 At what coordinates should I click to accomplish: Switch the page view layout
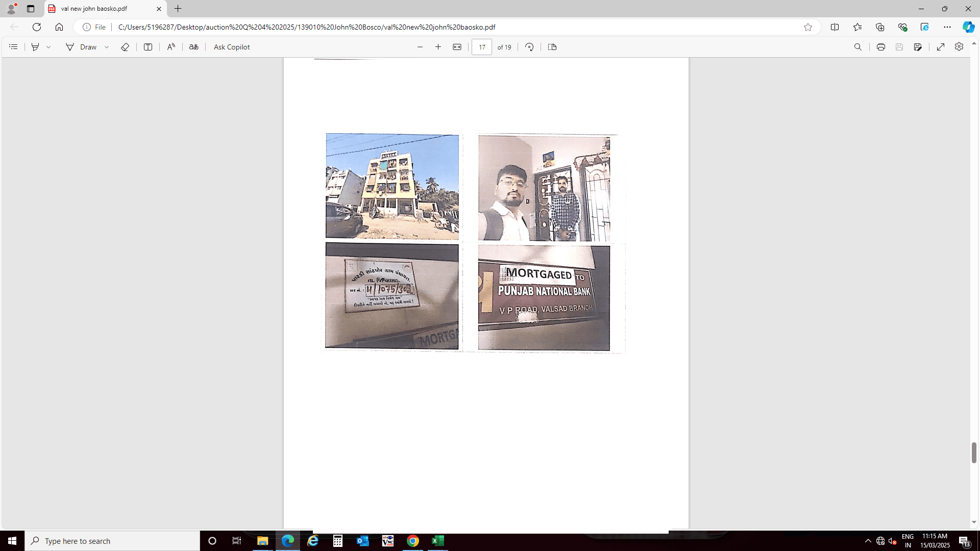click(x=552, y=47)
